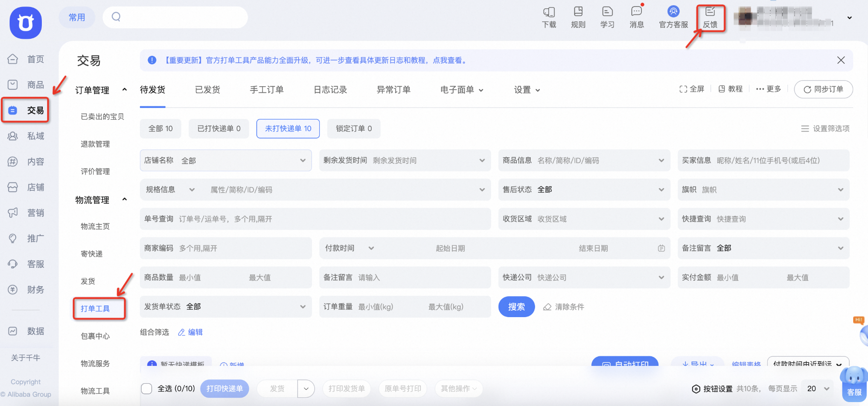Switch to the 日志记录 tab

(330, 90)
